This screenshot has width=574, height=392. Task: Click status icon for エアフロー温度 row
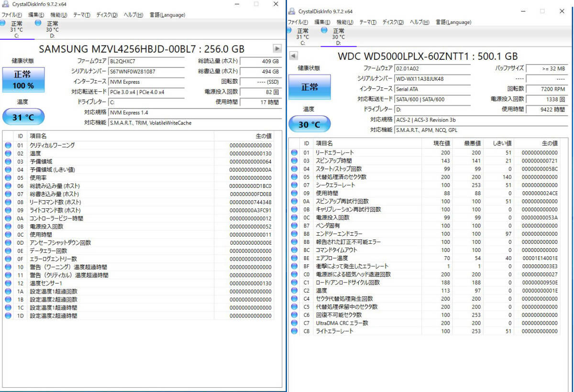(x=294, y=258)
